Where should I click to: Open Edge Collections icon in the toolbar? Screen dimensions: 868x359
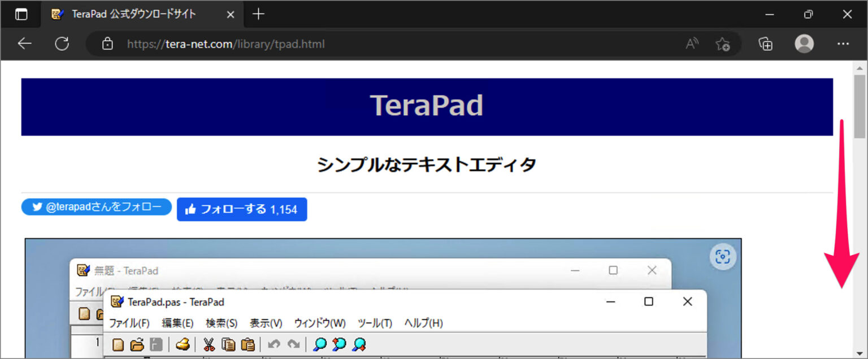pos(765,43)
